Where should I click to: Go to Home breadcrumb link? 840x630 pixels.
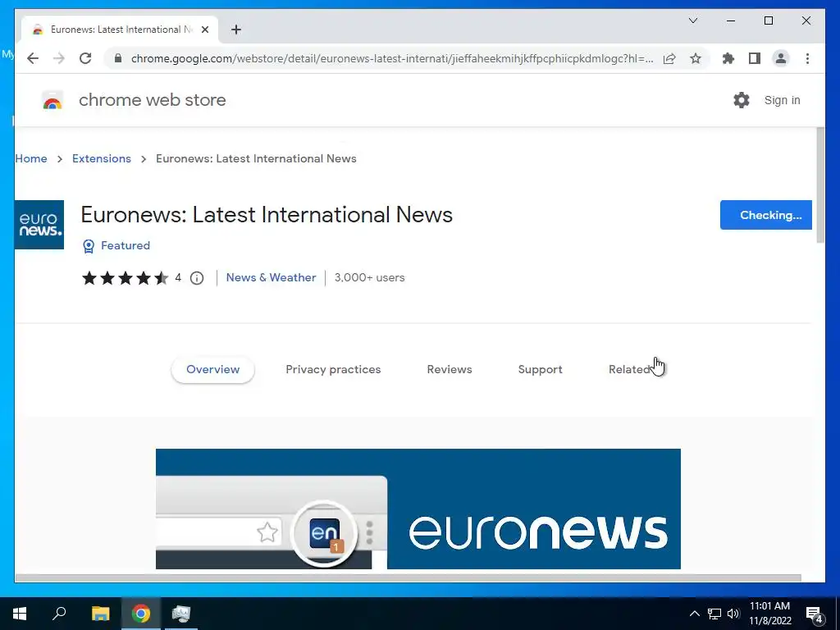point(31,158)
